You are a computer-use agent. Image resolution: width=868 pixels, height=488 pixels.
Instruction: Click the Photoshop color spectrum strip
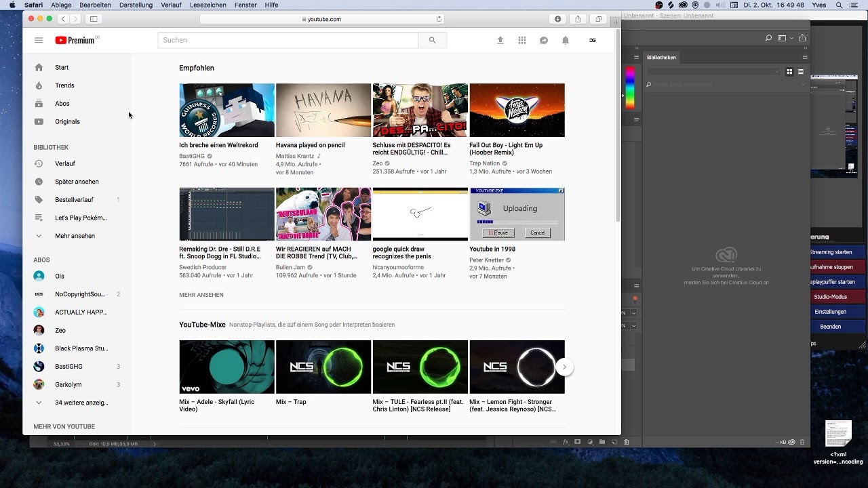pyautogui.click(x=630, y=87)
